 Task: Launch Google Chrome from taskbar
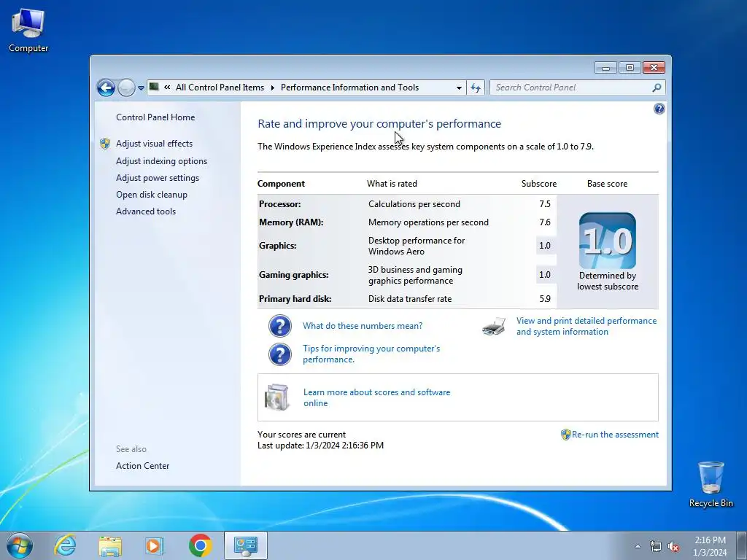(200, 545)
